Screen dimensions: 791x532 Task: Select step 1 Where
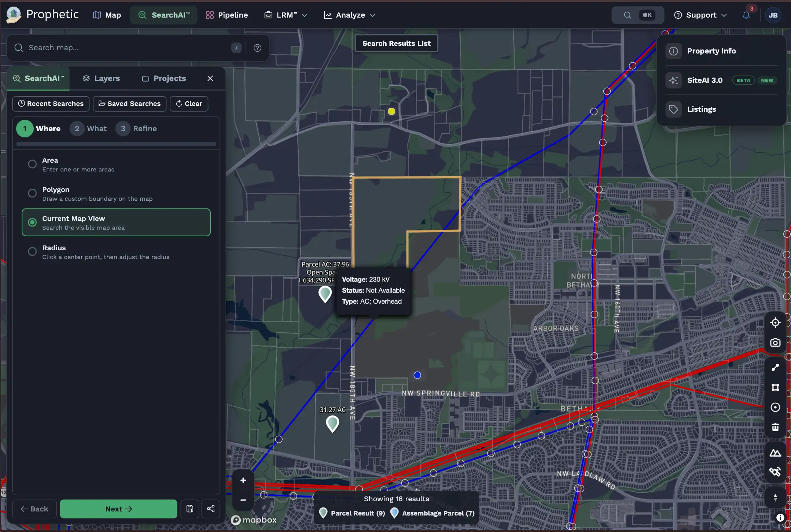point(38,129)
